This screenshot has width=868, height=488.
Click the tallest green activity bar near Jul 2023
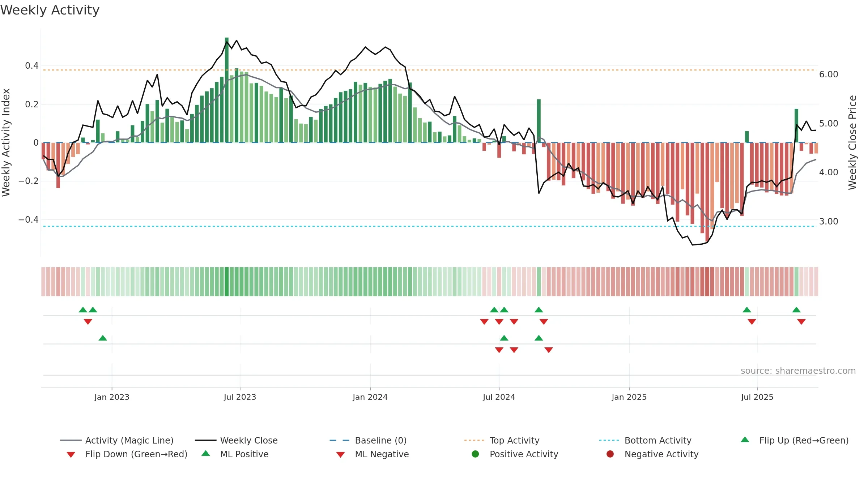tap(227, 90)
